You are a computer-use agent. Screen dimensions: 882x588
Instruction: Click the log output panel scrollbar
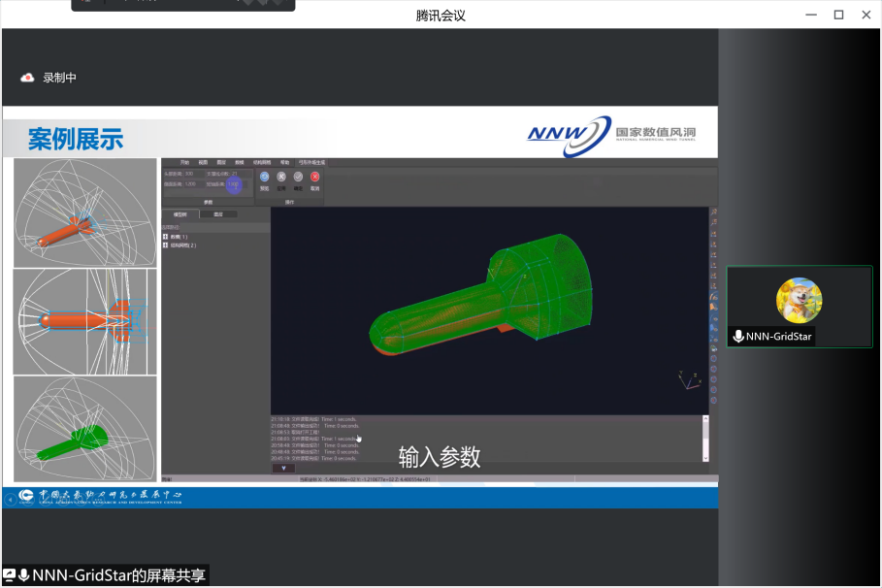[706, 439]
